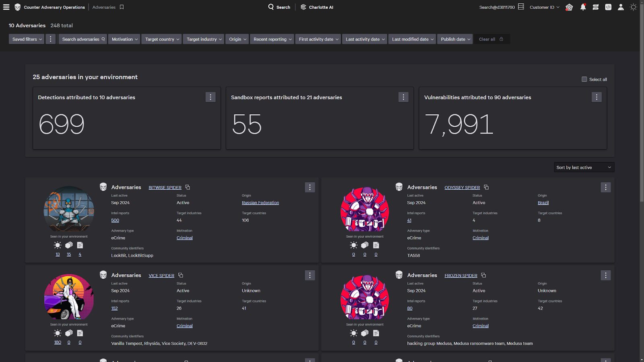
Task: Open the kebab menu on the Detections card
Action: click(211, 97)
